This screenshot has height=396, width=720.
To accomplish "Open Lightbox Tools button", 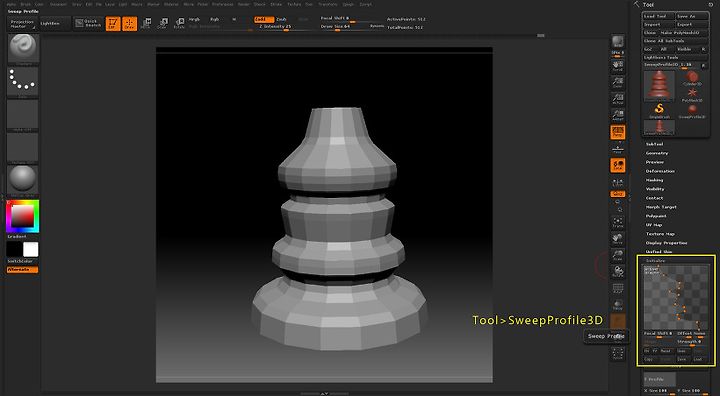I will 675,57.
